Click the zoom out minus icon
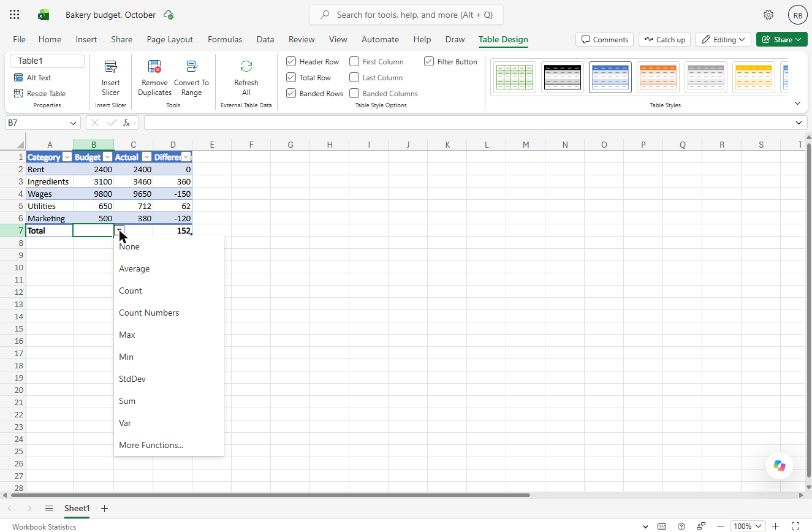Screen dimensions: 812x532 720,526
